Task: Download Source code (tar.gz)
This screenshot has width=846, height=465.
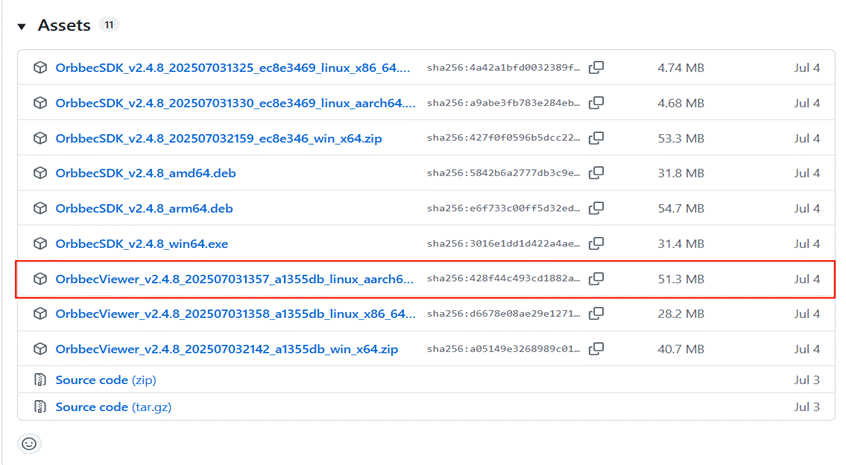Action: (113, 407)
